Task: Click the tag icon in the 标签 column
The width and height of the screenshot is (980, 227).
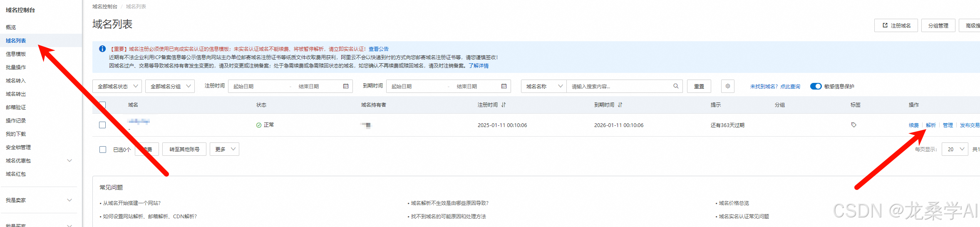Action: pyautogui.click(x=853, y=125)
